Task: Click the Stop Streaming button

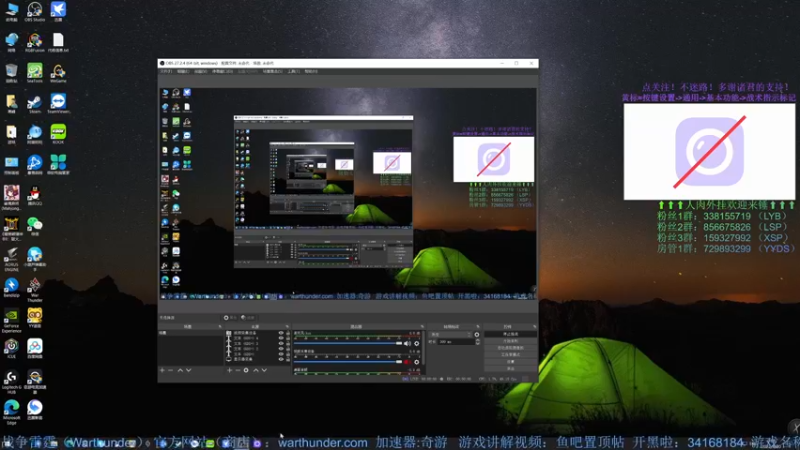Action: coord(510,334)
